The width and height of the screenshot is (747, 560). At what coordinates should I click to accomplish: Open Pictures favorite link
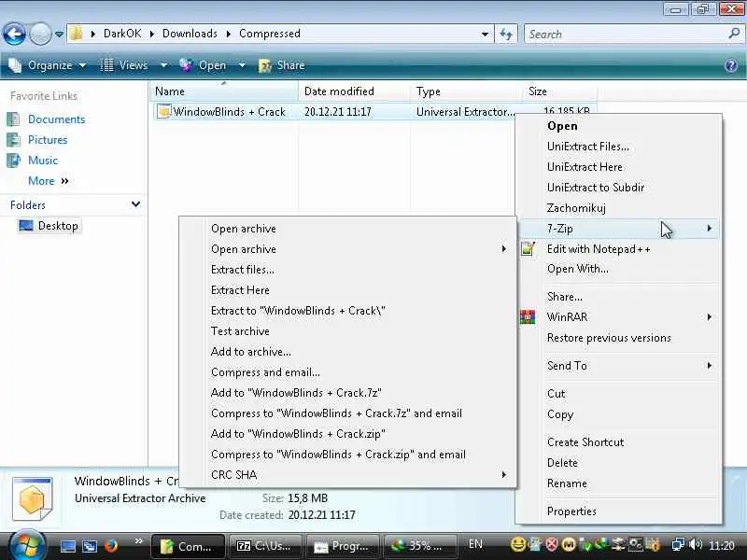[x=48, y=139]
